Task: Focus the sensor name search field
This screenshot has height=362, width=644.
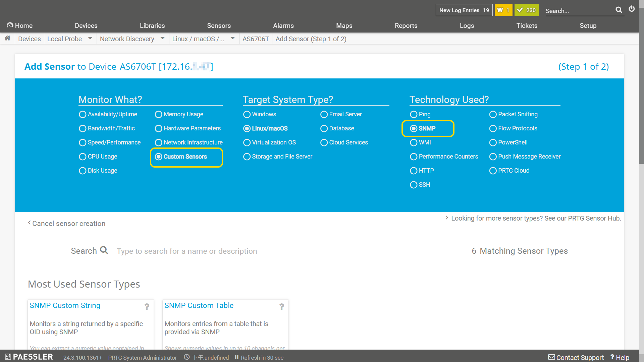Action: pyautogui.click(x=285, y=251)
